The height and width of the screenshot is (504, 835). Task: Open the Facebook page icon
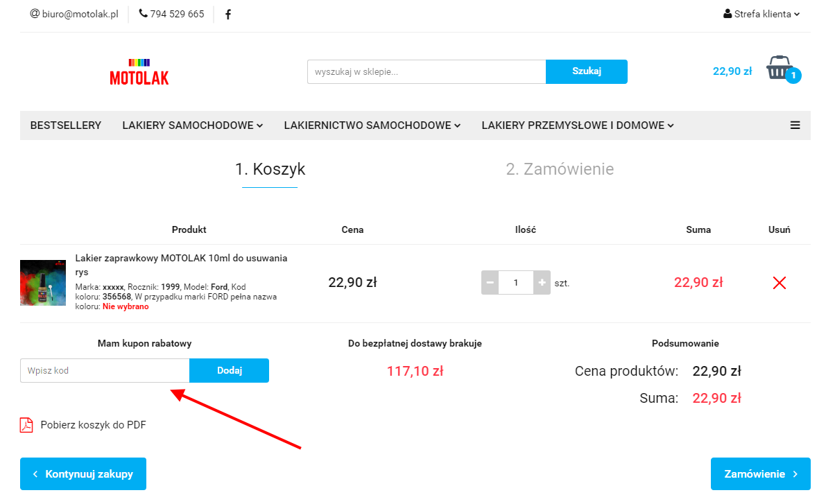228,15
